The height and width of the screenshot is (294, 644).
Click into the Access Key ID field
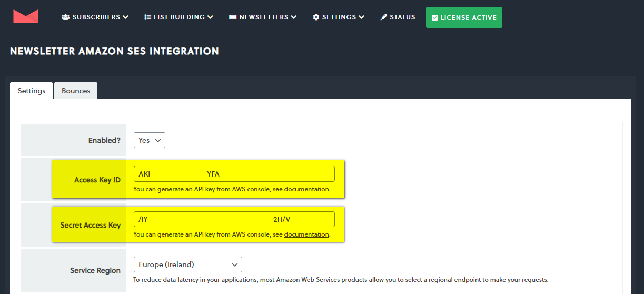tap(234, 174)
